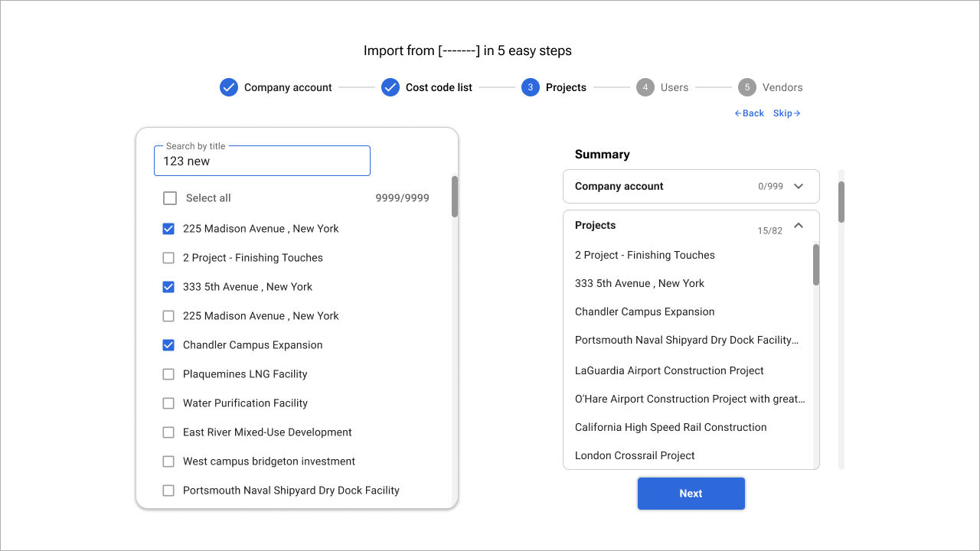Click the Cost code list checkmark icon
The image size is (980, 551).
(x=390, y=87)
